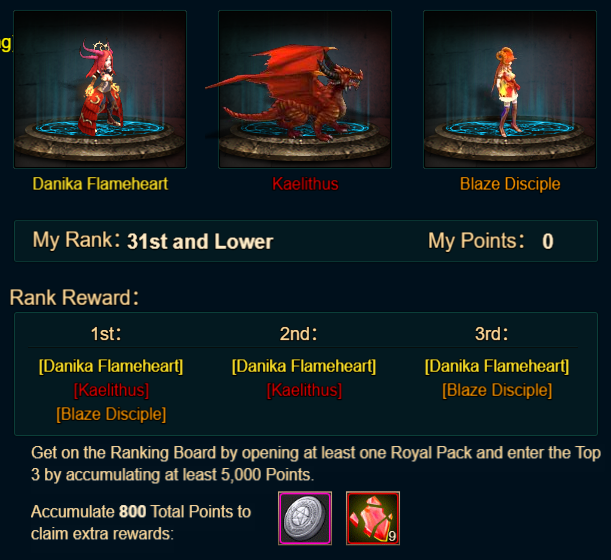This screenshot has height=560, width=611.
Task: Click the yellow Danika Flameheart name label
Action: pyautogui.click(x=100, y=184)
